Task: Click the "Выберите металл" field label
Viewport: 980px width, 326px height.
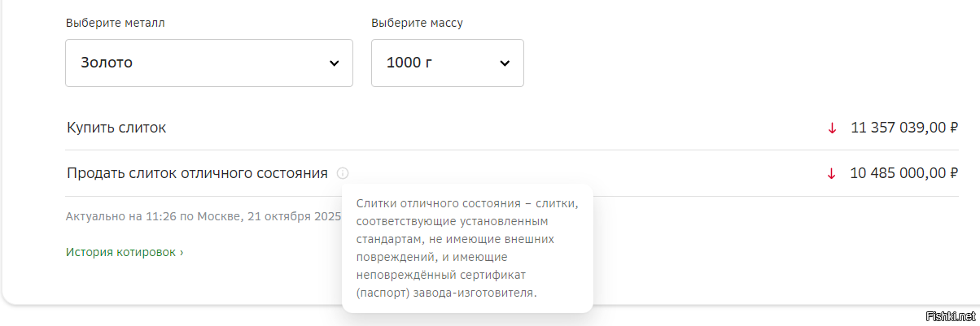Action: (115, 23)
